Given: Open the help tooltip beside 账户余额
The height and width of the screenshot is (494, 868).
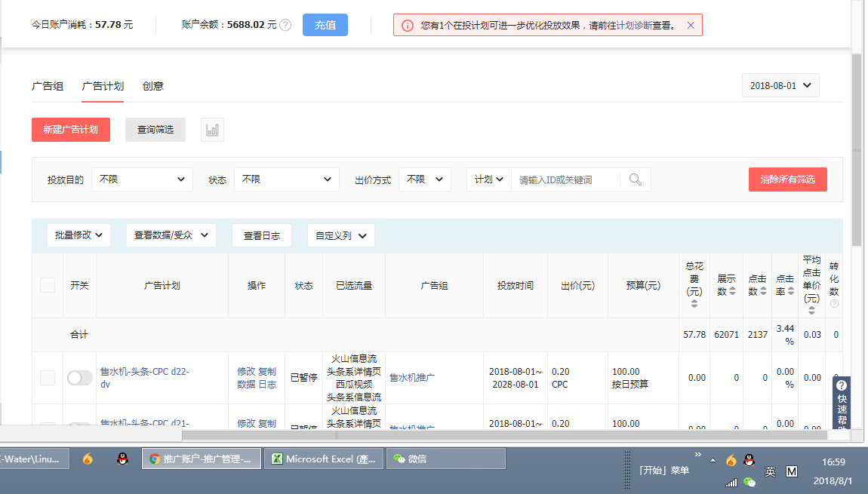Looking at the screenshot, I should tap(285, 25).
